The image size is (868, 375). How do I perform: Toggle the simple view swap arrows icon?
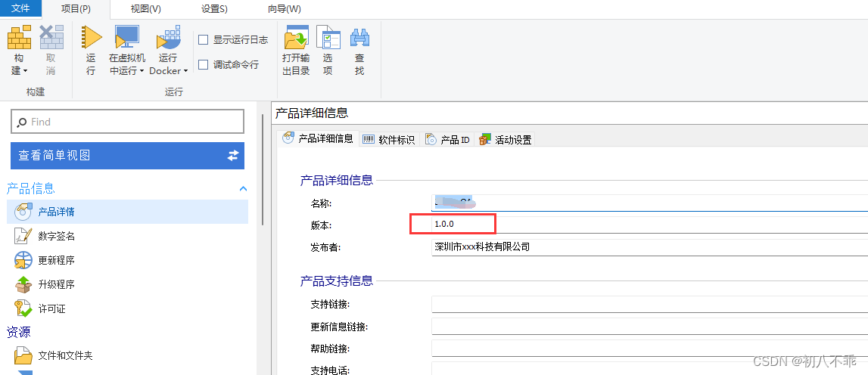click(x=233, y=156)
